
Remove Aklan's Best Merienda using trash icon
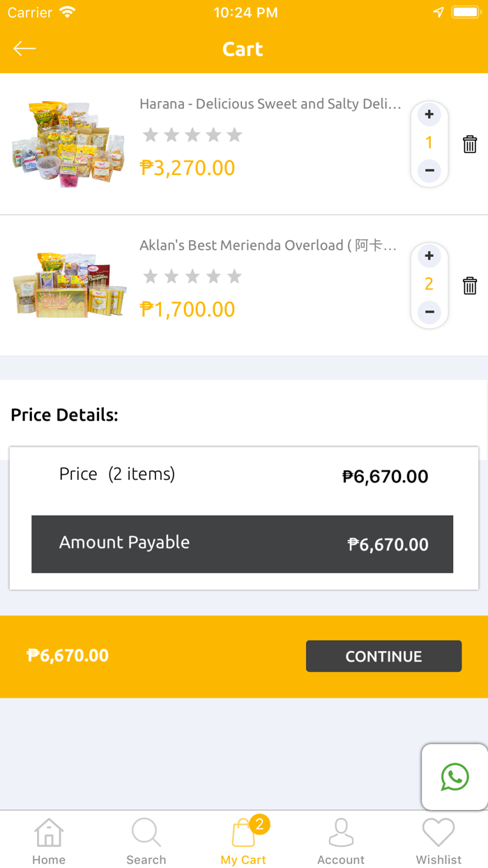tap(471, 285)
